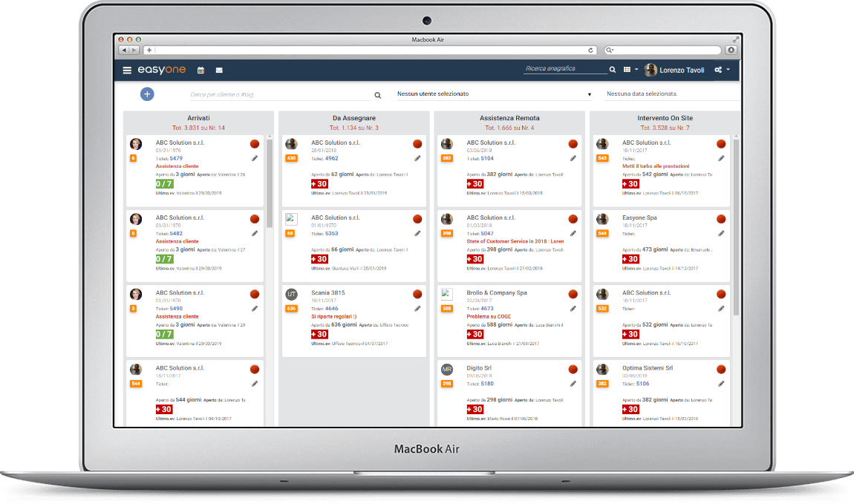Click the easyone logo

pos(162,70)
